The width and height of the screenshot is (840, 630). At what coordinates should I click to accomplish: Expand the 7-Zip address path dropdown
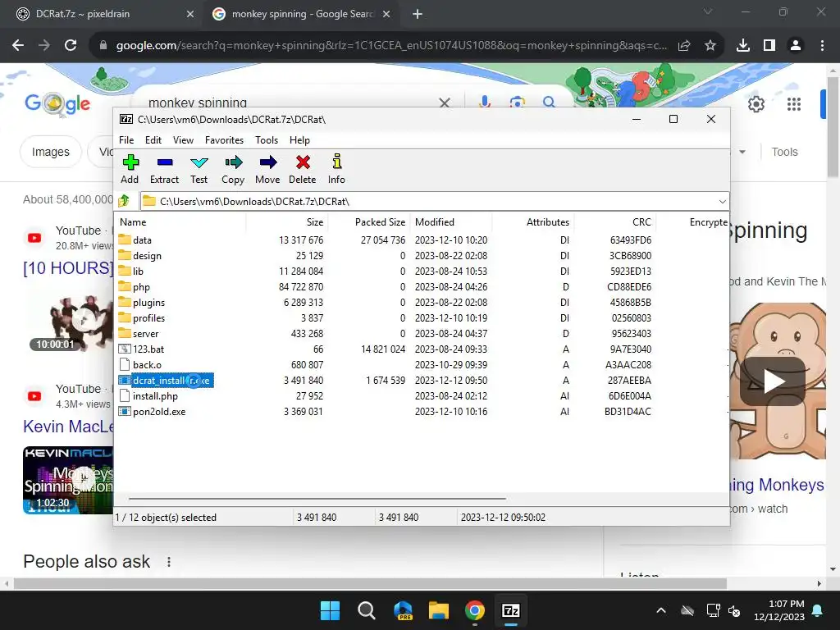tap(722, 202)
